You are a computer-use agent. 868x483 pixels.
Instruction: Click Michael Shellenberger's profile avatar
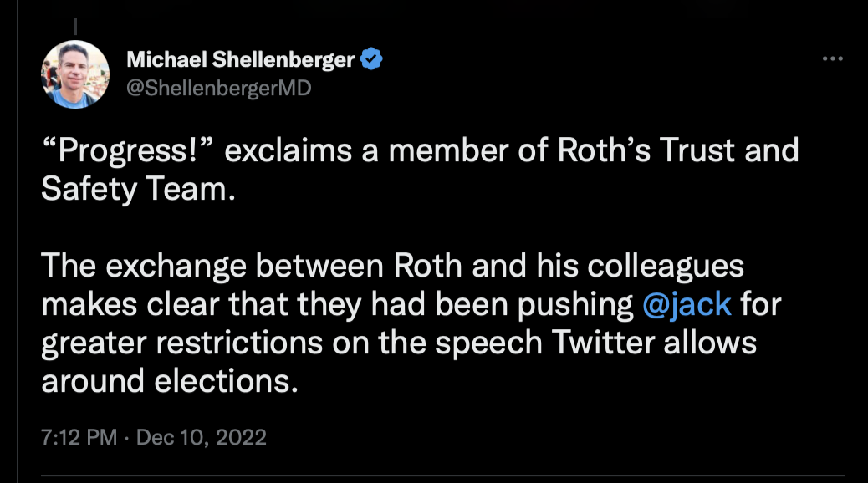click(75, 74)
